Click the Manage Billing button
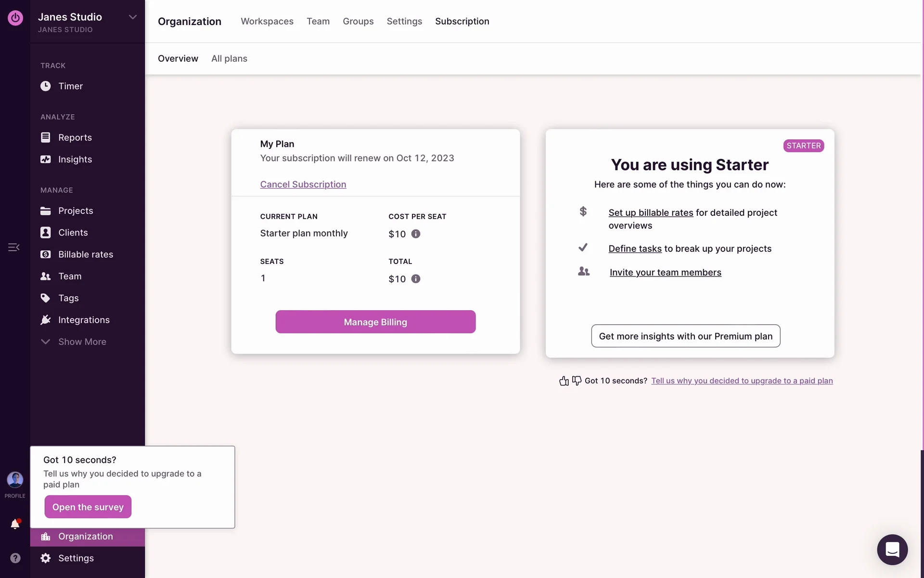The image size is (924, 578). click(375, 322)
